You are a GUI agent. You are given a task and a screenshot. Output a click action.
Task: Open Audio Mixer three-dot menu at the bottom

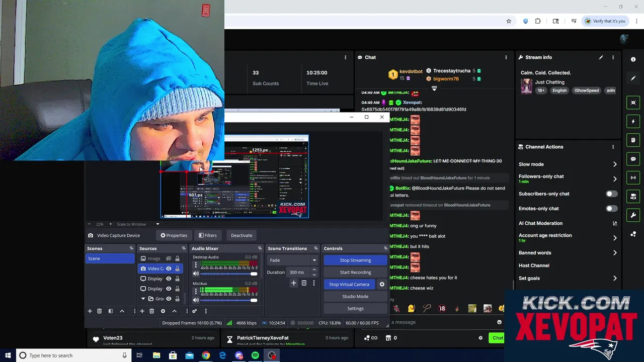point(205,311)
